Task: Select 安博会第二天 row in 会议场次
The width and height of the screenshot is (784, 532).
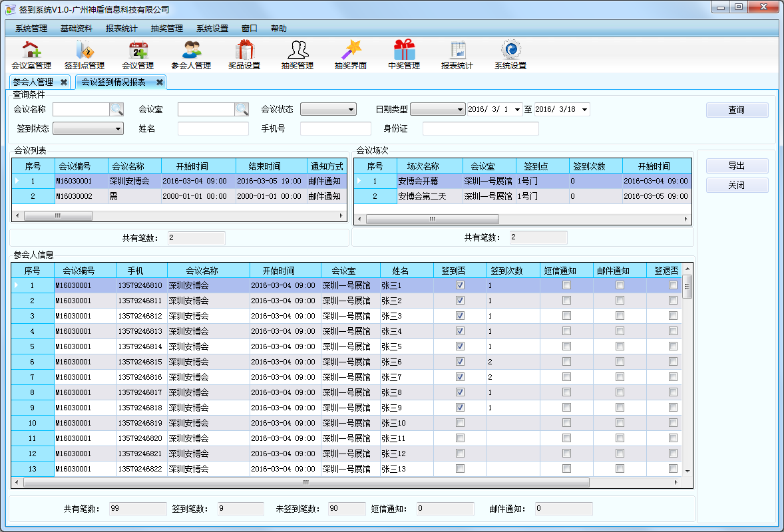Action: coord(522,196)
